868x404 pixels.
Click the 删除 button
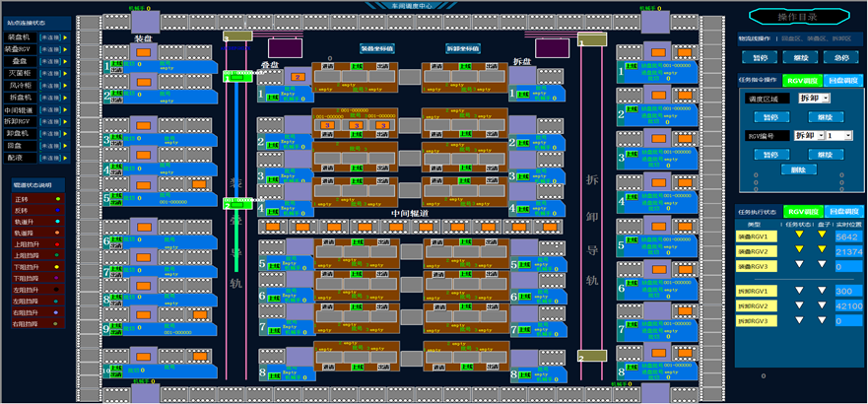[x=799, y=169]
